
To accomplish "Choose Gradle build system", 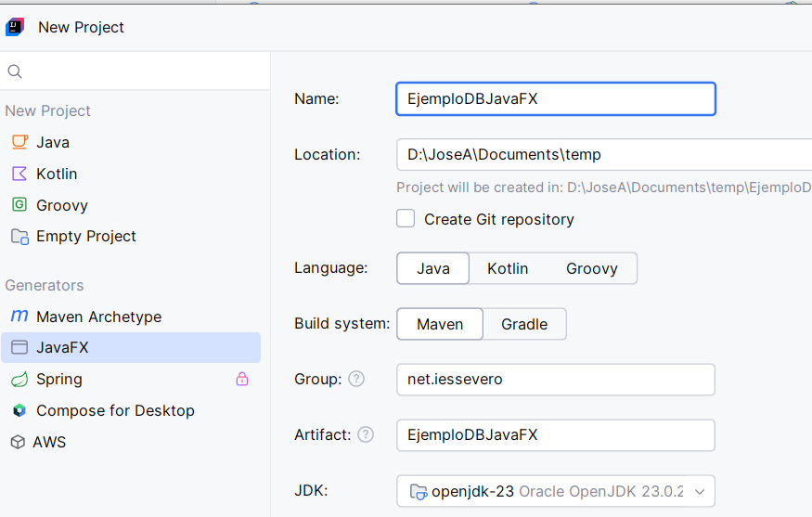I will pyautogui.click(x=524, y=324).
